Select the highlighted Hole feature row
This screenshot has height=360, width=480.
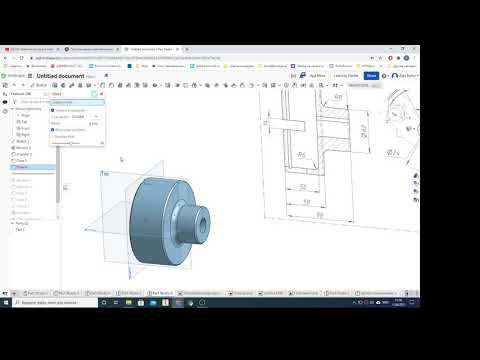click(33, 167)
